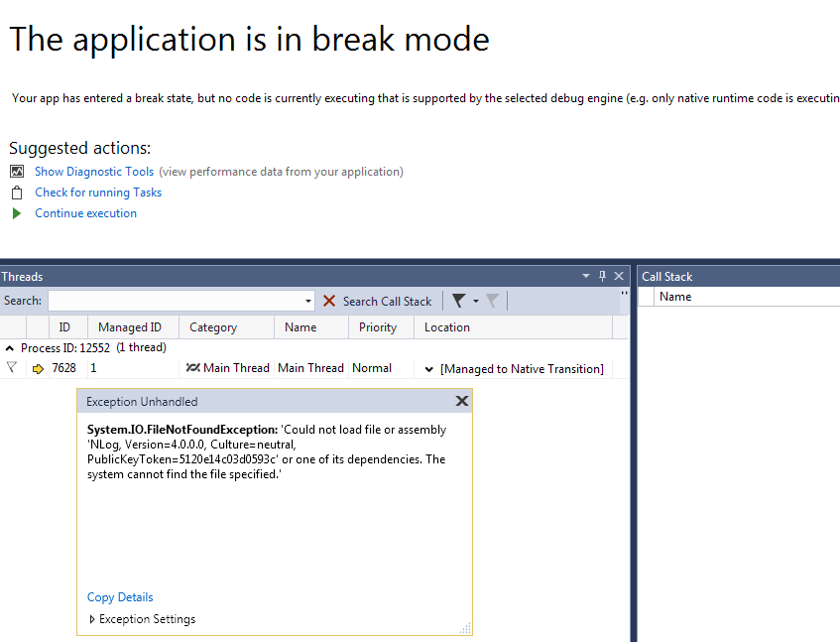Image resolution: width=840 pixels, height=642 pixels.
Task: Click System.IO.FileNotFoundException message text
Action: click(266, 451)
